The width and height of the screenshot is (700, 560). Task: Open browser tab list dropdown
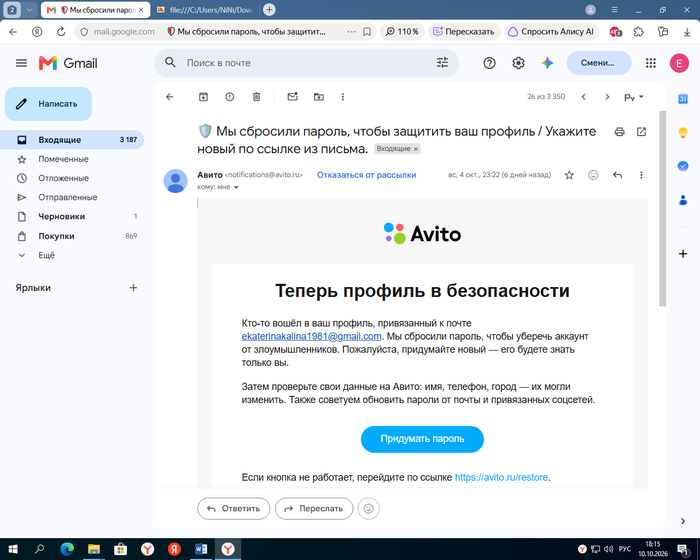coord(29,10)
